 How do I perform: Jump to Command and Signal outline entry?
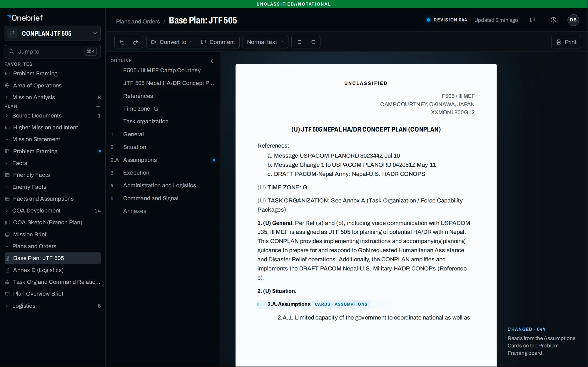(163, 198)
